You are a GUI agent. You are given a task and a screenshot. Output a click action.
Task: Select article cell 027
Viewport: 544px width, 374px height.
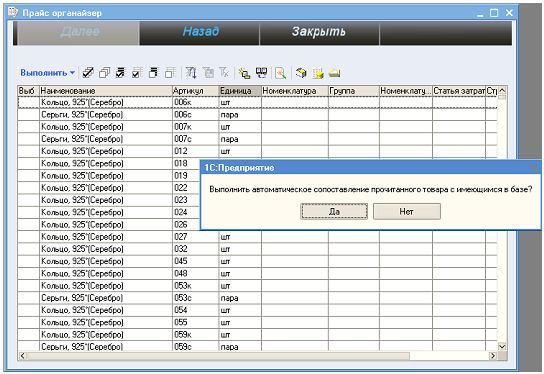coord(196,237)
